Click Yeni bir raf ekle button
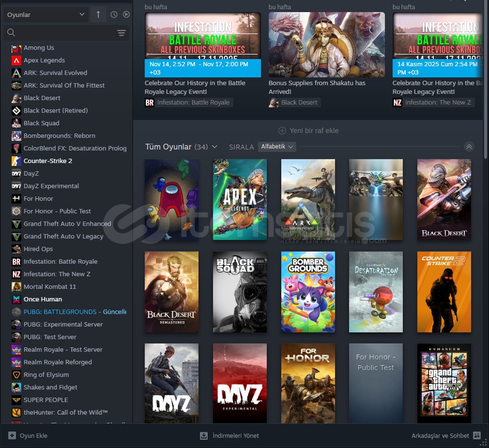 click(x=308, y=131)
